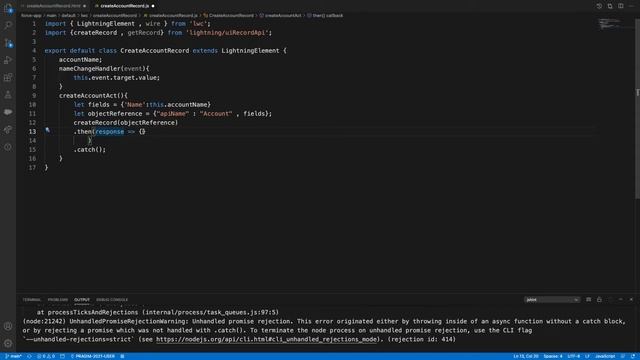Click the then() callback breadcrumb
640x360 pixels.
[x=328, y=16]
